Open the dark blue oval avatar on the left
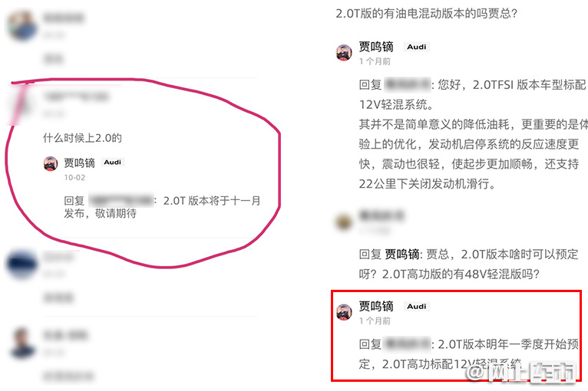The image size is (588, 391). point(22,264)
